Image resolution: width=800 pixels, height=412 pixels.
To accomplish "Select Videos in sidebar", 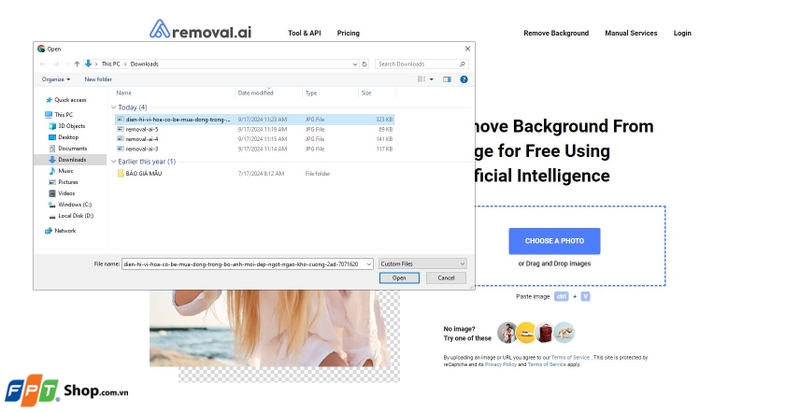I will point(62,193).
